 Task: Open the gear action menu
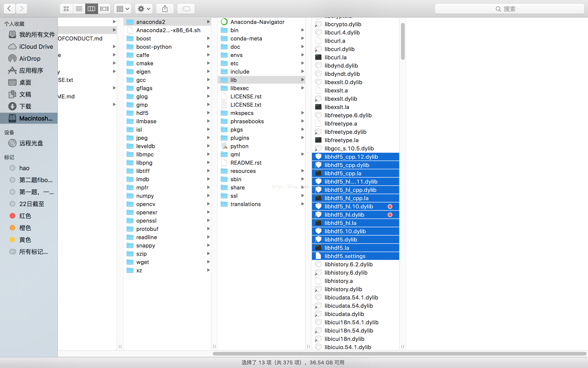pyautogui.click(x=144, y=9)
